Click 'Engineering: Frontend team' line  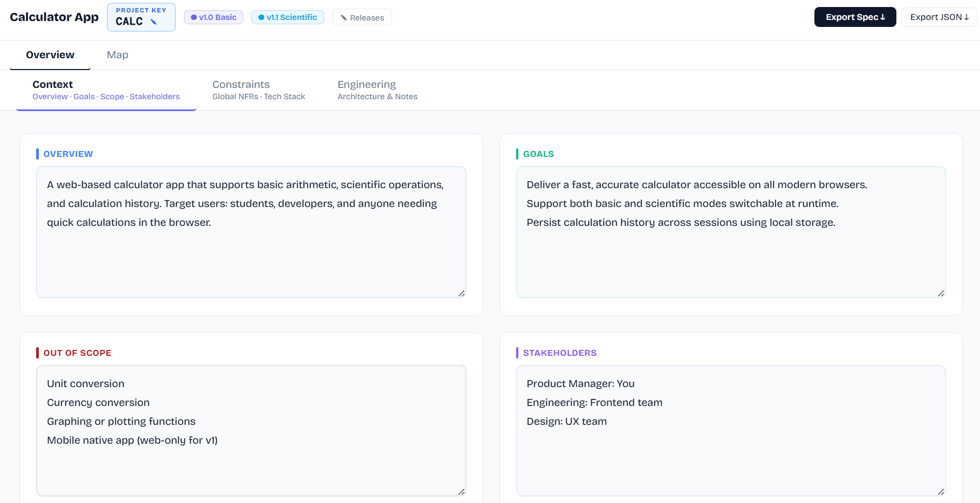coord(594,403)
